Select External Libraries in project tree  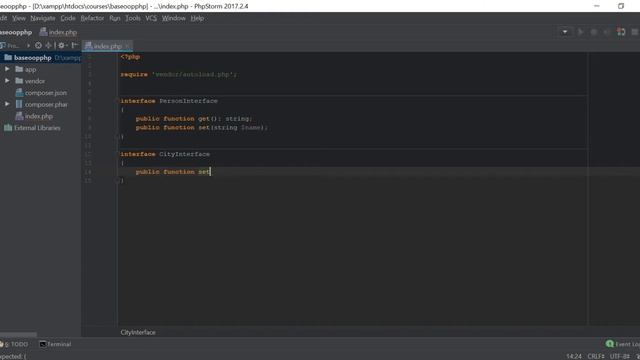tap(37, 128)
